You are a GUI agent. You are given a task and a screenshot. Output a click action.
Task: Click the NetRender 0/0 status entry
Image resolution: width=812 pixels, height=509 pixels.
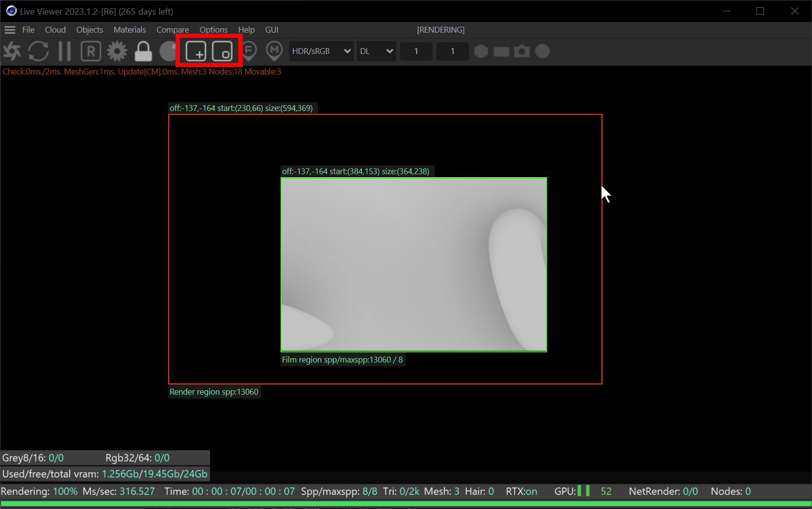(x=663, y=491)
